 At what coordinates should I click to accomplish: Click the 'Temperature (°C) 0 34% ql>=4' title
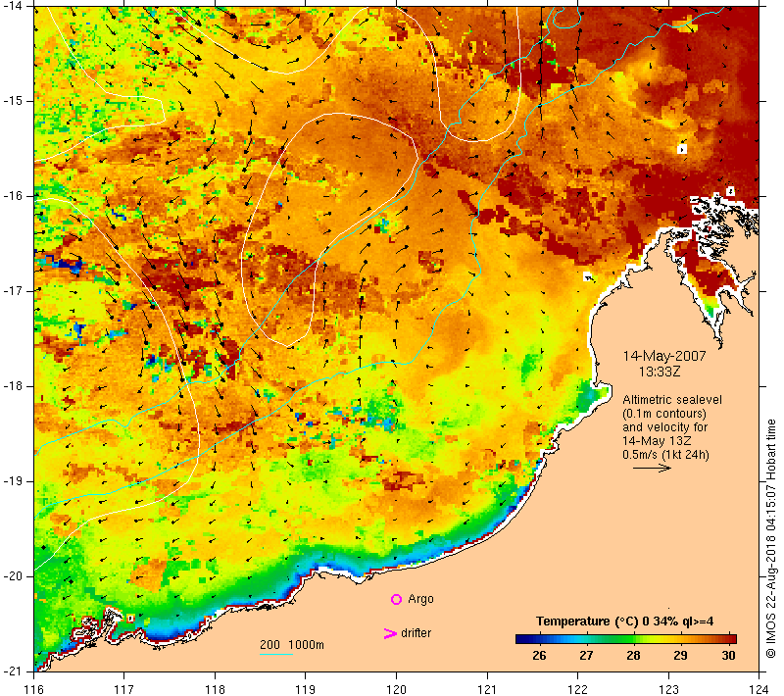(624, 621)
